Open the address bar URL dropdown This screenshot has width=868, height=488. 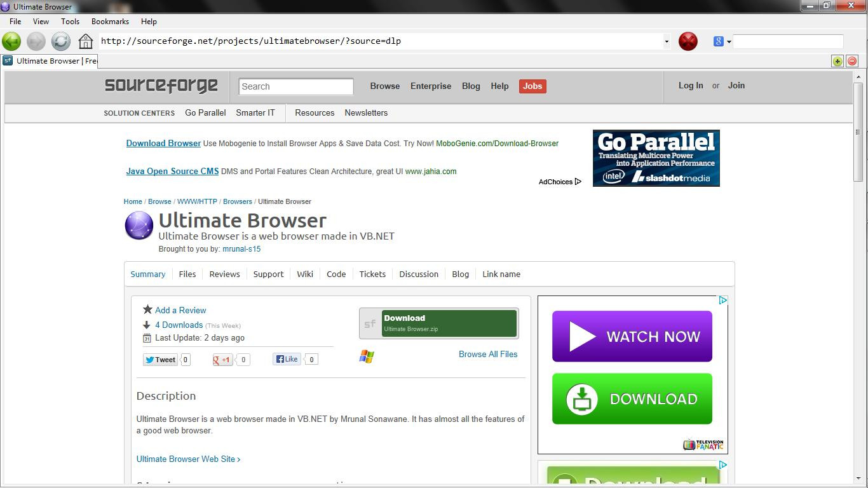tap(667, 41)
